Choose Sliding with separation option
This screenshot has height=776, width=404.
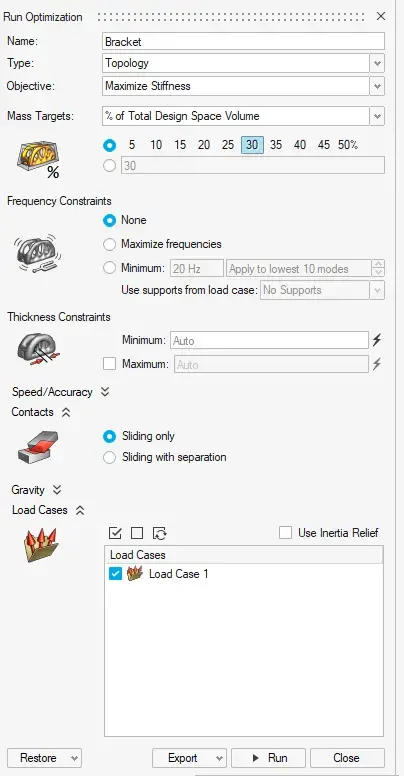[109, 457]
